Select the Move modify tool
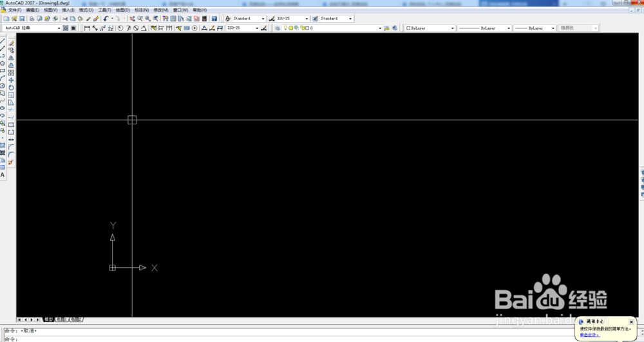644x342 pixels. coord(11,80)
